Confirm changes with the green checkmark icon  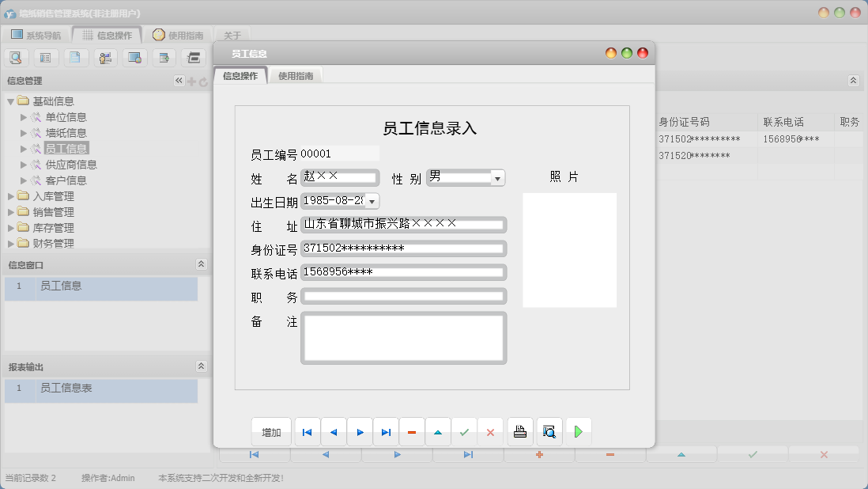pyautogui.click(x=463, y=431)
